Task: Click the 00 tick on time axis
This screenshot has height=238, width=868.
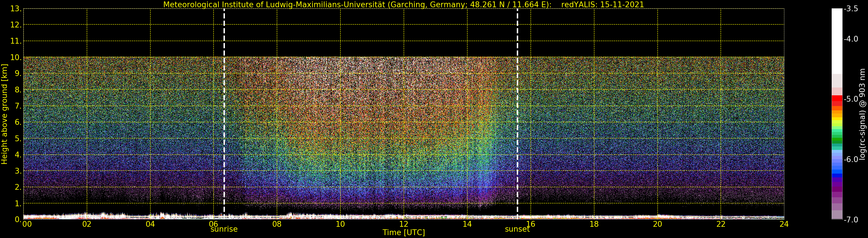Action: point(27,224)
